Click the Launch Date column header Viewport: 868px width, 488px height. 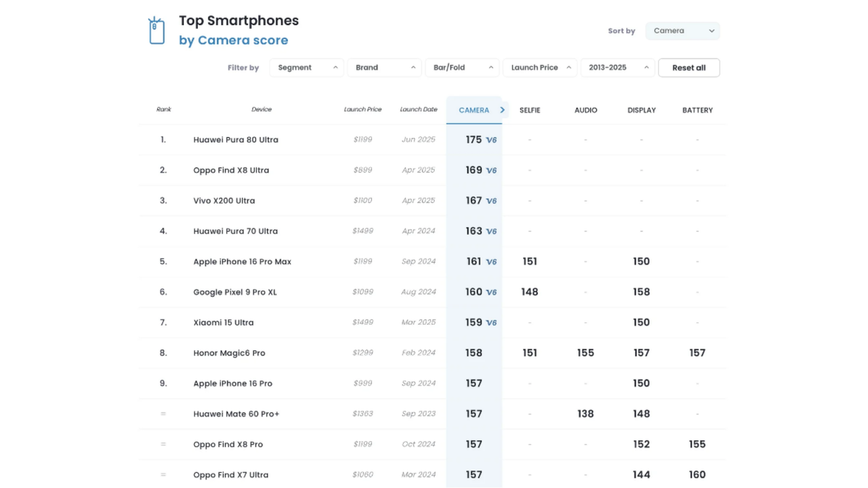point(419,109)
